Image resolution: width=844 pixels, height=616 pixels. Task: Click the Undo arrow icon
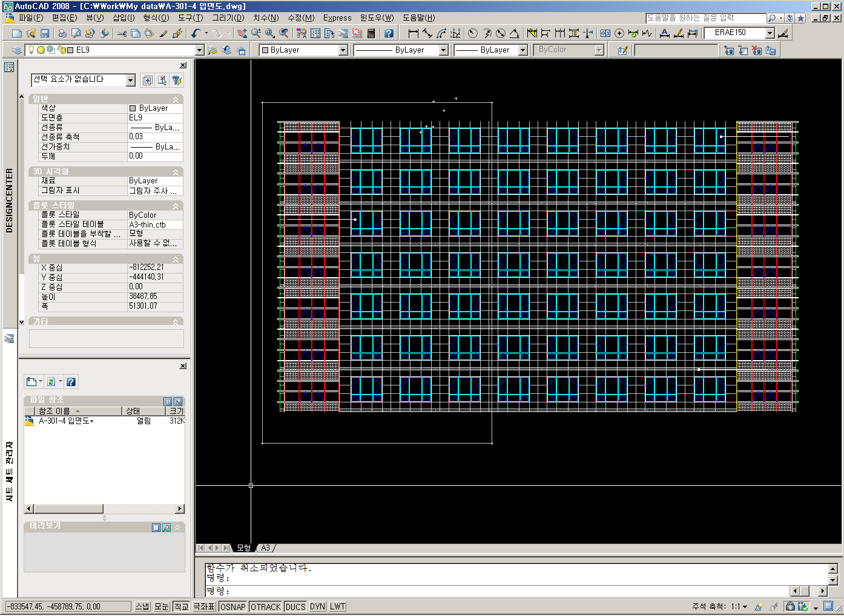[x=196, y=33]
